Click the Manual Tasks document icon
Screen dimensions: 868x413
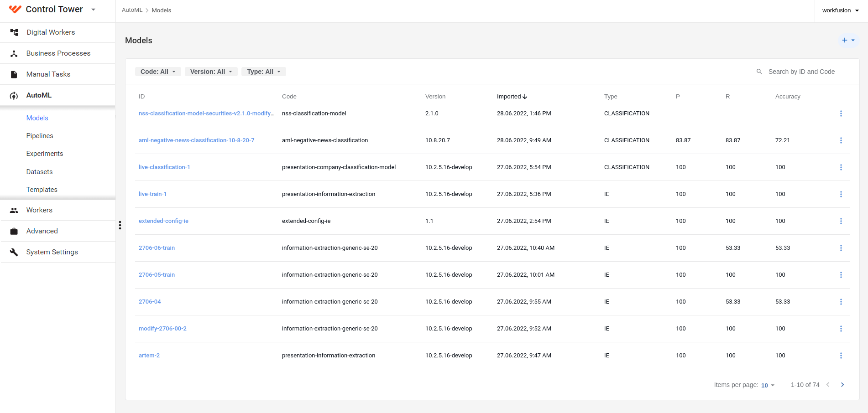pyautogui.click(x=14, y=74)
